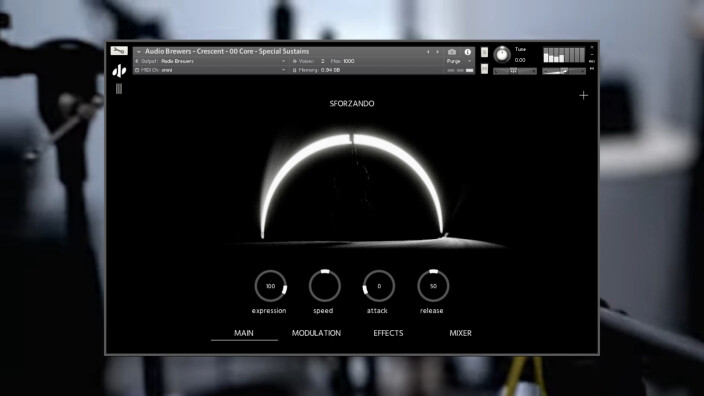Adjust the pan slider below Tune
The height and width of the screenshot is (396, 704).
[x=515, y=71]
